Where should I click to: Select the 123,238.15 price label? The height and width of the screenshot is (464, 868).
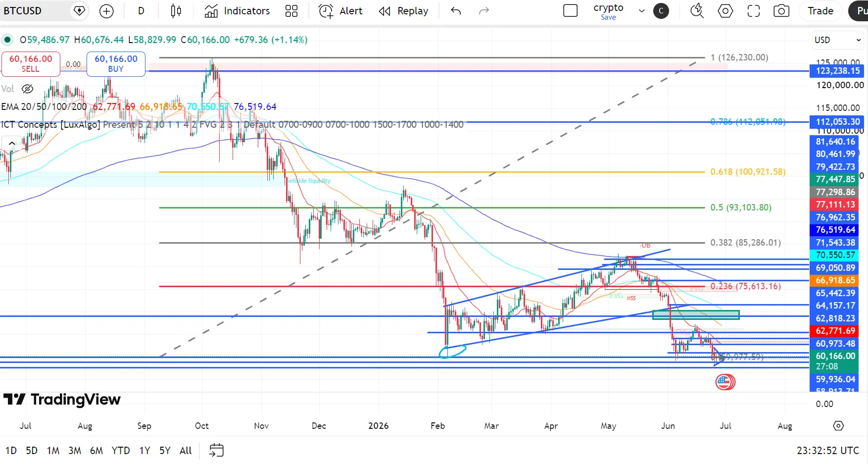click(x=837, y=71)
